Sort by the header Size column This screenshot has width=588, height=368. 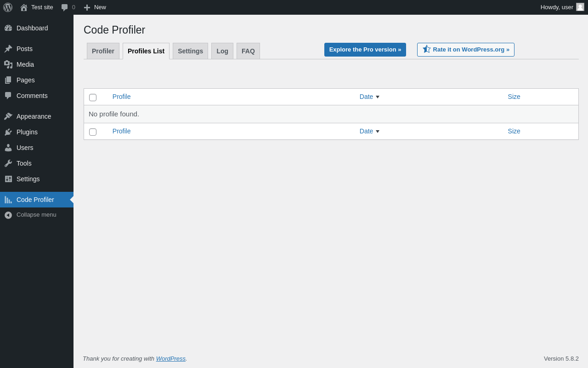514,97
